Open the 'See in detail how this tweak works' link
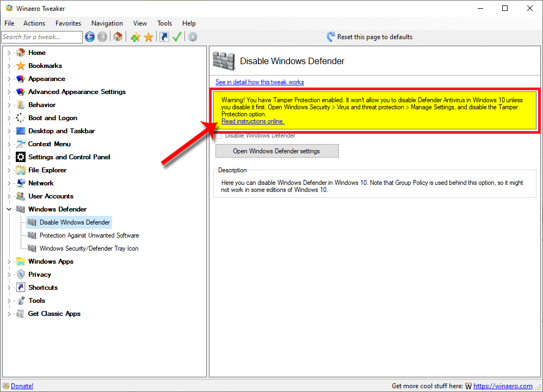This screenshot has height=392, width=543. point(260,82)
